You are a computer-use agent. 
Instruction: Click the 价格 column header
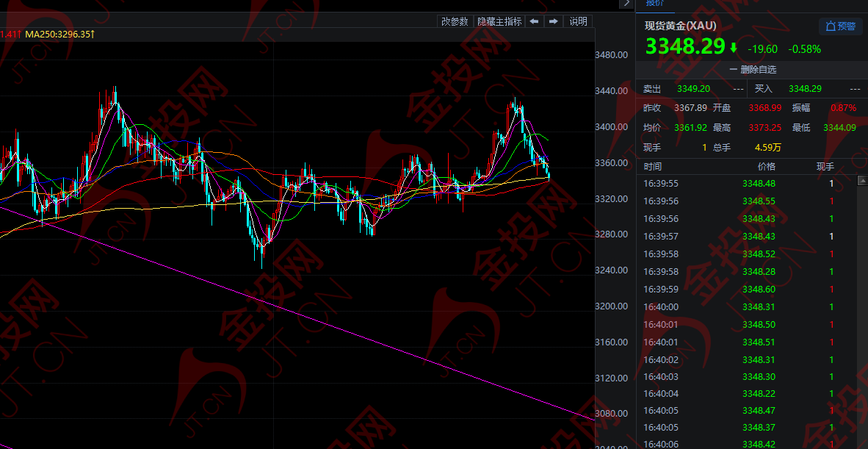pos(767,166)
